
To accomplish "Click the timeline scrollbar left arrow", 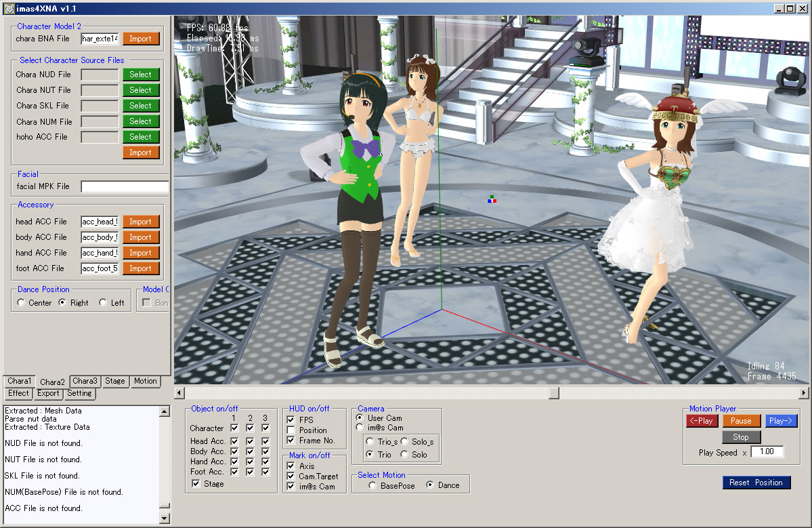I will 179,392.
